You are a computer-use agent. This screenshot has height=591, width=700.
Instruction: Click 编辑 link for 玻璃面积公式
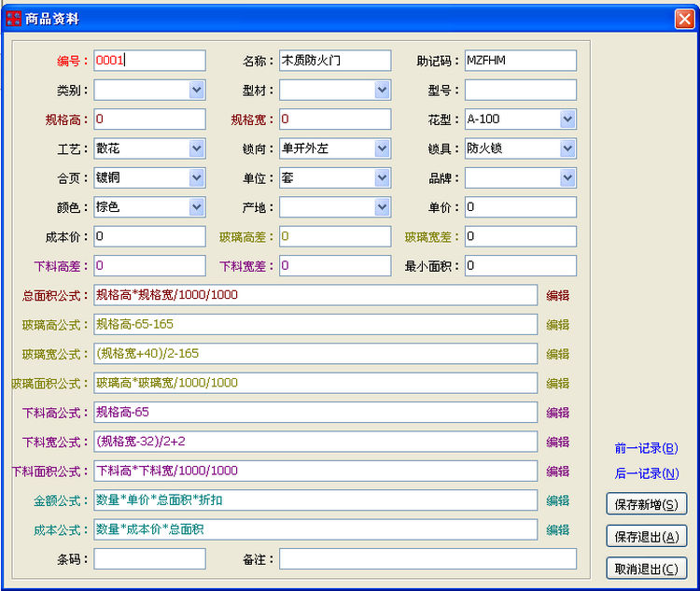558,384
